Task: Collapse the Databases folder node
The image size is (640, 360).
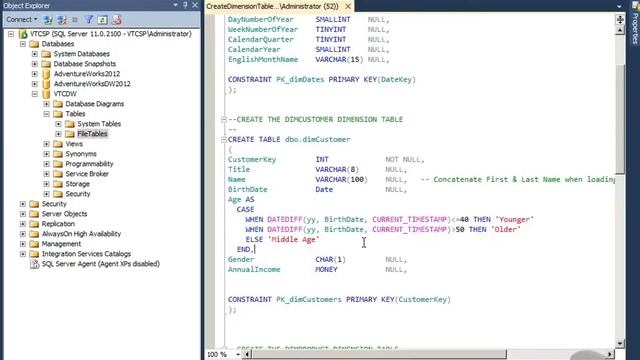Action: 23,44
